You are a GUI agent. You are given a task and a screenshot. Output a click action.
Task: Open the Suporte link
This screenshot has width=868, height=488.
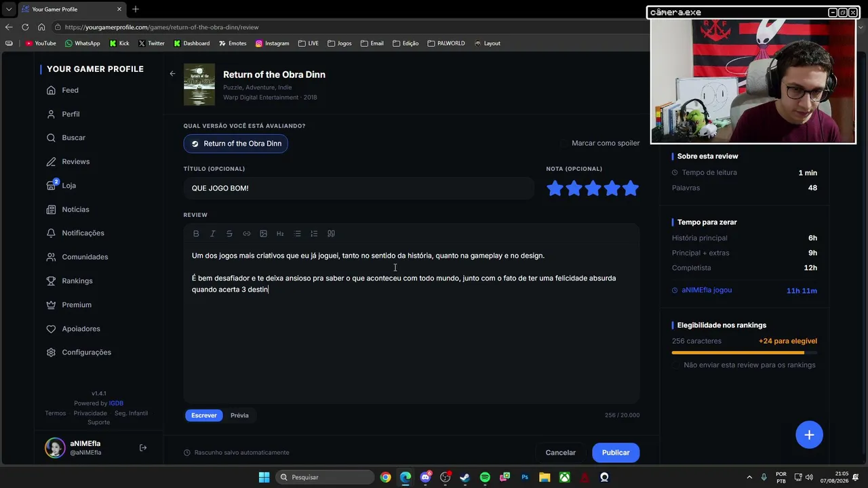[x=98, y=422]
